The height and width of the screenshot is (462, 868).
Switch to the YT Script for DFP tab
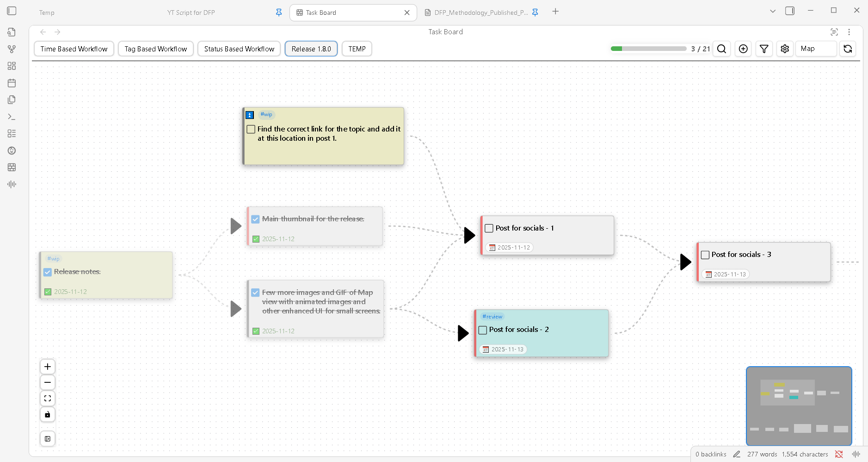tap(191, 12)
